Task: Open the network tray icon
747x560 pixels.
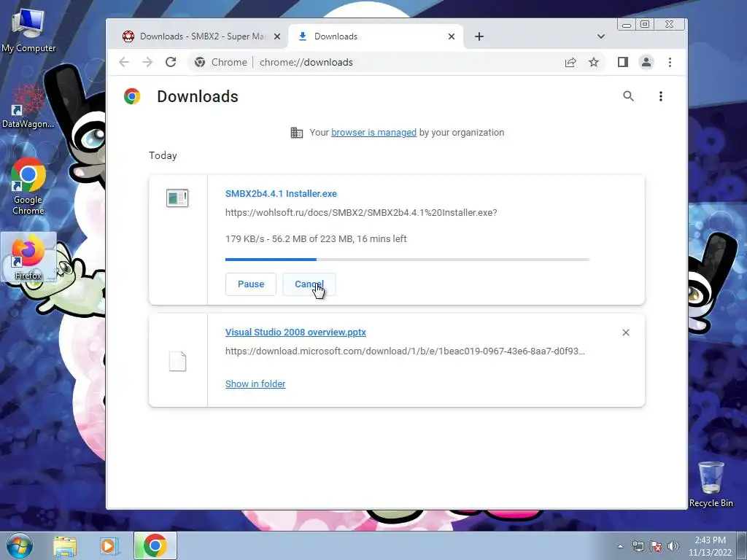Action: point(638,546)
